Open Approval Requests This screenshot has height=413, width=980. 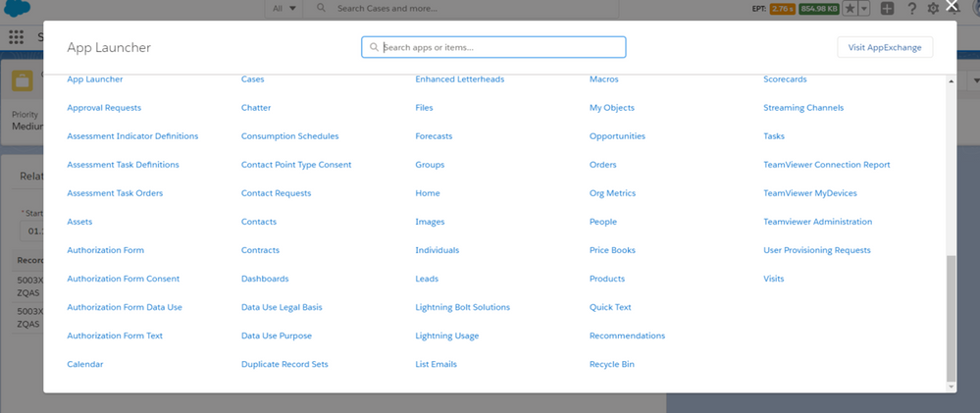[104, 108]
